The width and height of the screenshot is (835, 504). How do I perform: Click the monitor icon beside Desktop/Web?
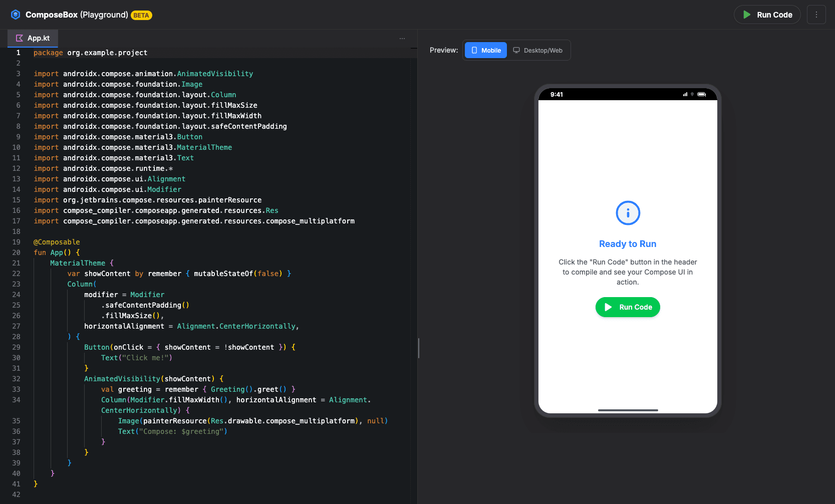point(516,50)
